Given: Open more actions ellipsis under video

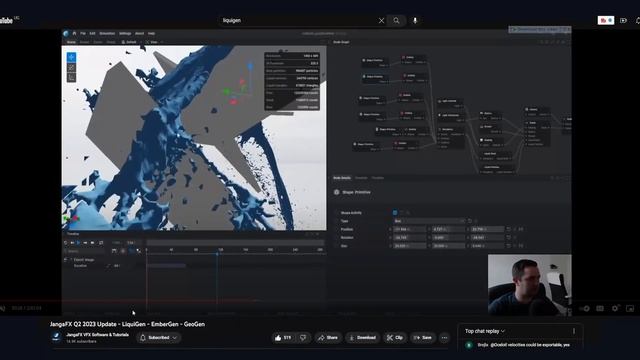Looking at the screenshot, I should coord(444,338).
